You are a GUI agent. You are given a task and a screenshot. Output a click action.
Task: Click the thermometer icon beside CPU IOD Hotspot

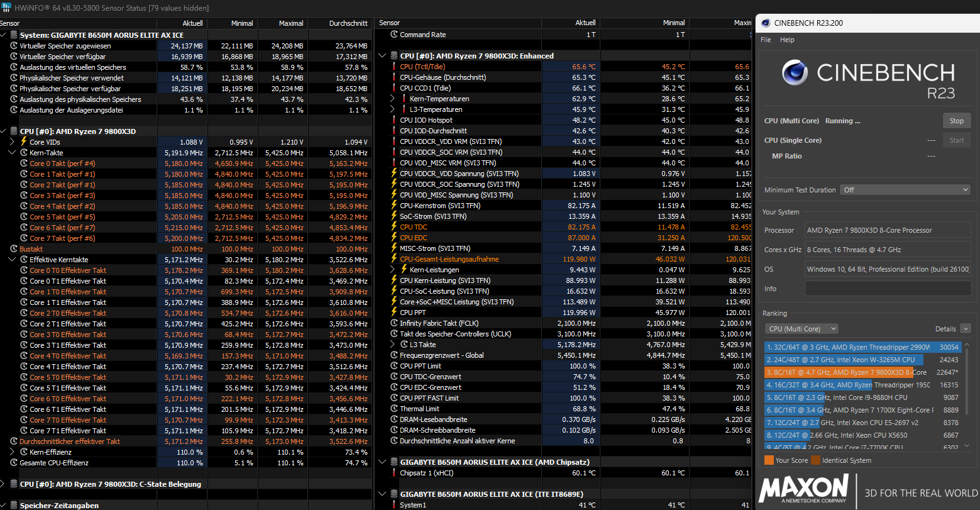(x=394, y=120)
